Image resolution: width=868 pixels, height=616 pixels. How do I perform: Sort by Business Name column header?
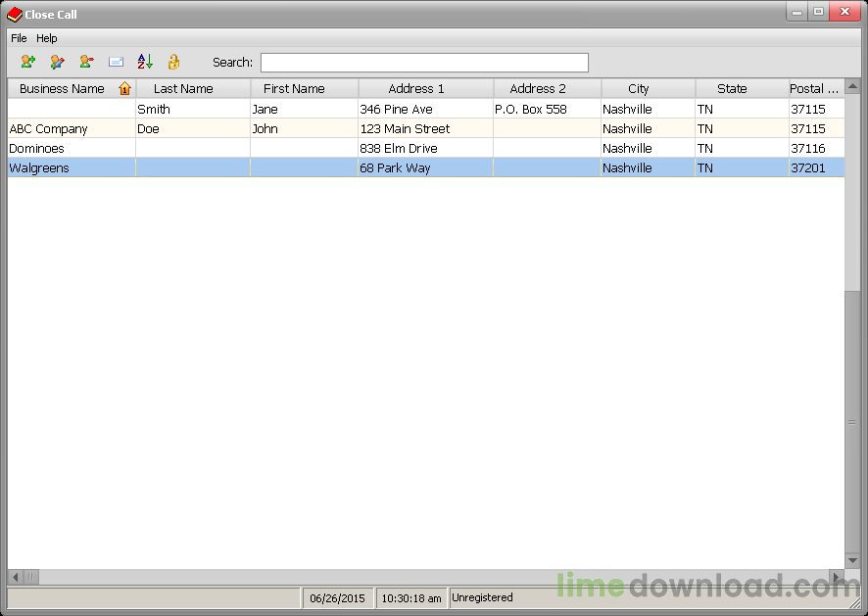(x=72, y=88)
